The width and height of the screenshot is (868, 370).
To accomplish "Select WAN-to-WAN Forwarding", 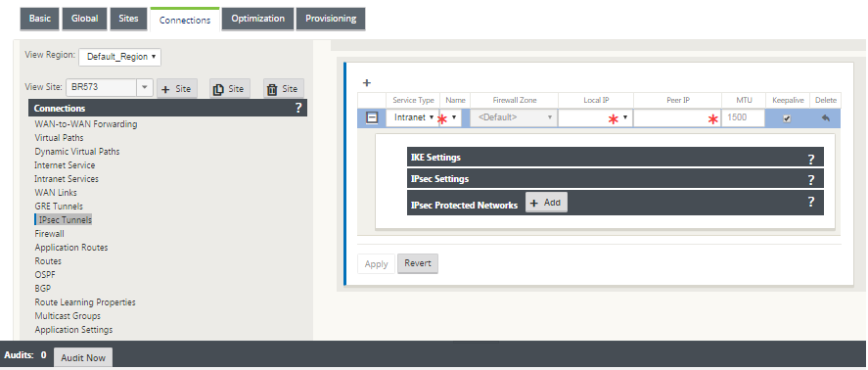I will [x=86, y=124].
